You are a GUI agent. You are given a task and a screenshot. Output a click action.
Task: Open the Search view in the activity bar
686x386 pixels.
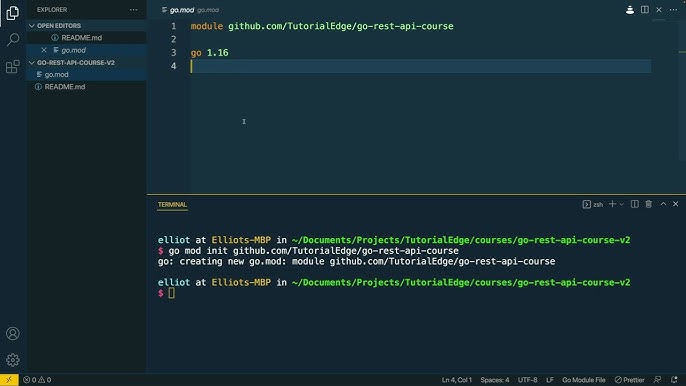click(x=13, y=39)
